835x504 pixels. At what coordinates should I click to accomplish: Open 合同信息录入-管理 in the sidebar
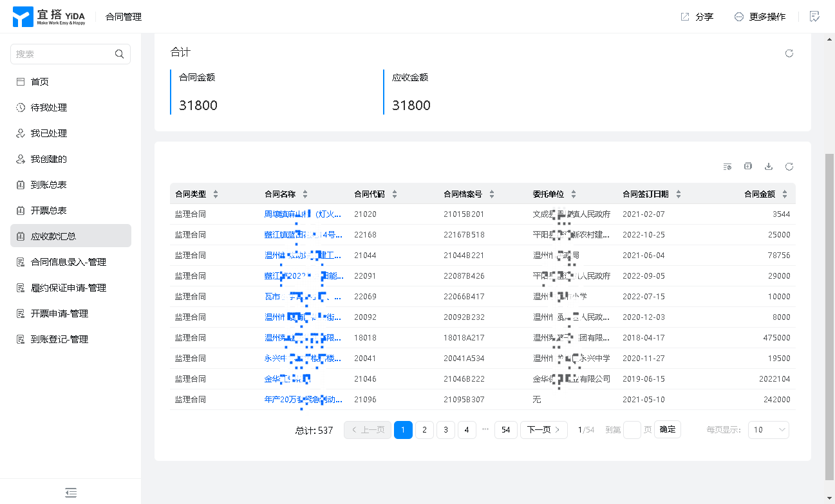tap(71, 262)
